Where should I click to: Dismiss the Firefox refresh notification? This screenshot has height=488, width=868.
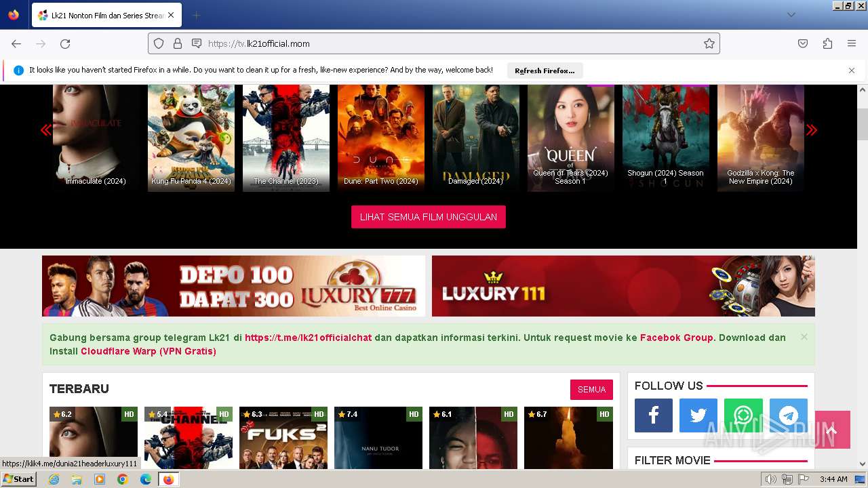coord(852,70)
